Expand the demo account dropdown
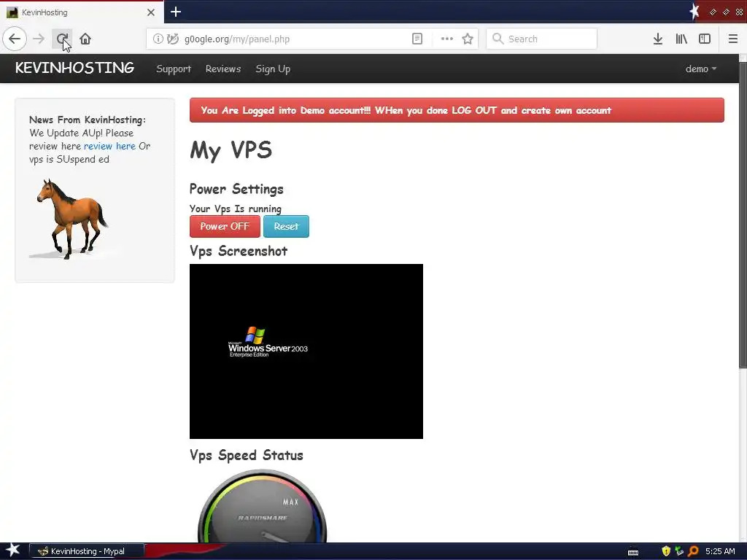Image resolution: width=747 pixels, height=560 pixels. 701,69
